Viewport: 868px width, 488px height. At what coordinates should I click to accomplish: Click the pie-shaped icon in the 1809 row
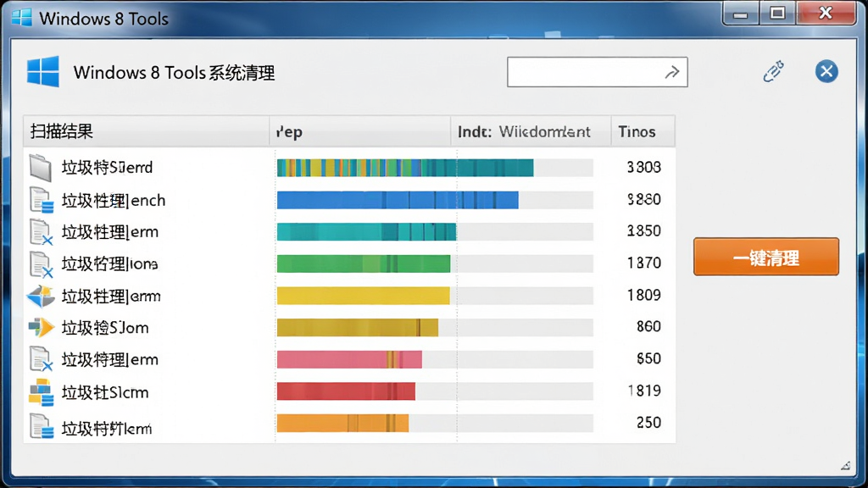coord(41,296)
